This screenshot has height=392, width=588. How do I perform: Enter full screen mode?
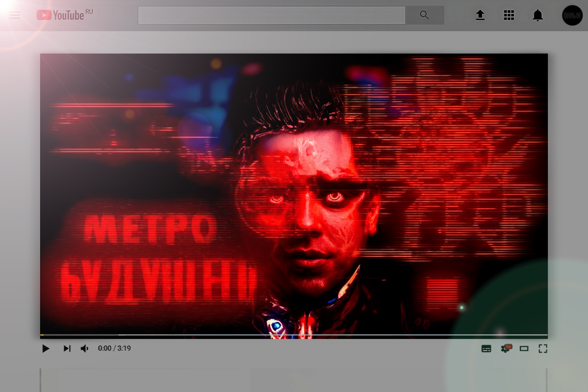(x=543, y=348)
